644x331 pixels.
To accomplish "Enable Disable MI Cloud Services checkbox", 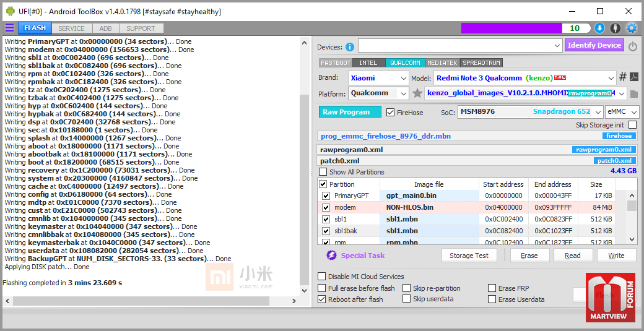I will pos(321,277).
